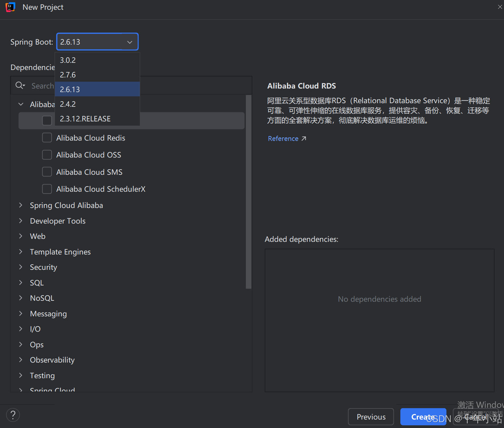Screen dimensions: 504x428
Task: Expand the Observability group
Action: (x=21, y=360)
